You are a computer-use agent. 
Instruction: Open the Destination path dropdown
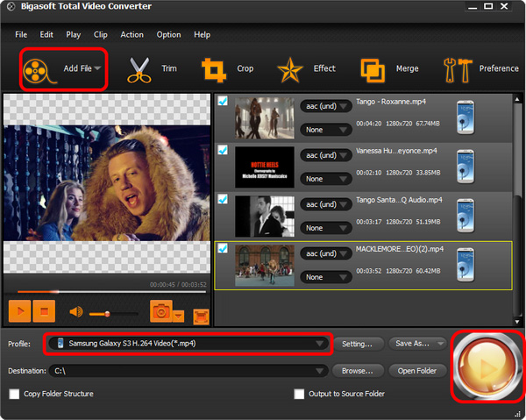tap(188, 371)
